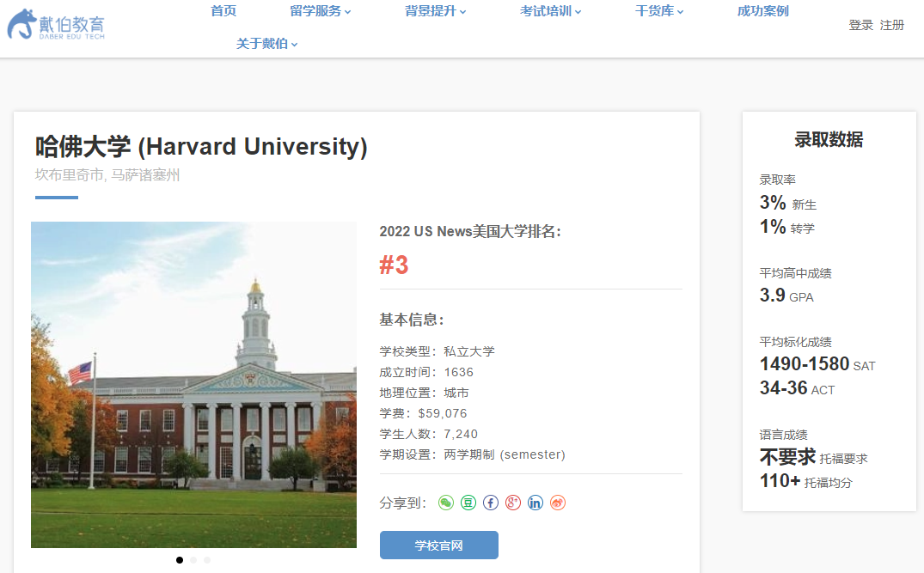Select the third carousel dot
The width and height of the screenshot is (924, 573).
click(x=207, y=559)
